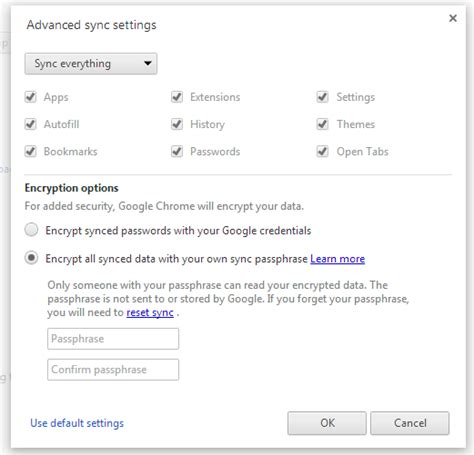Toggle the Autofill checkbox
Image resolution: width=474 pixels, height=455 pixels.
pyautogui.click(x=31, y=124)
